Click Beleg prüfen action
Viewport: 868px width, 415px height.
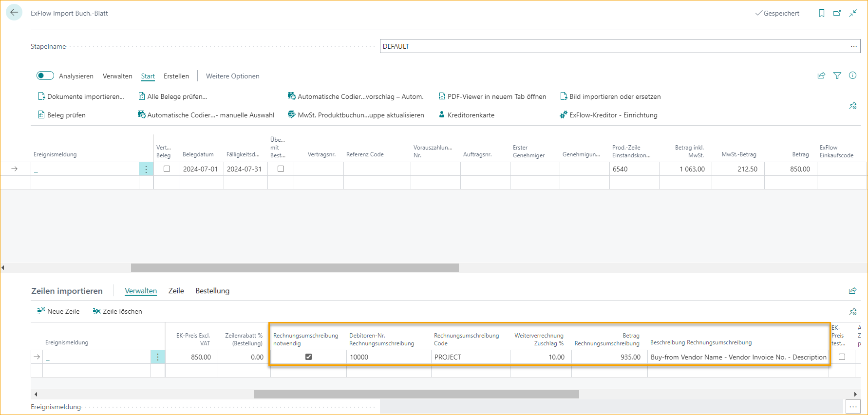(61, 115)
